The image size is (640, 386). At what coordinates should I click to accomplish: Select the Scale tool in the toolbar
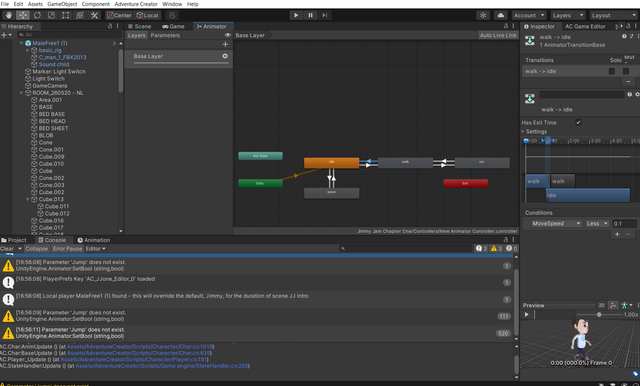click(x=51, y=16)
